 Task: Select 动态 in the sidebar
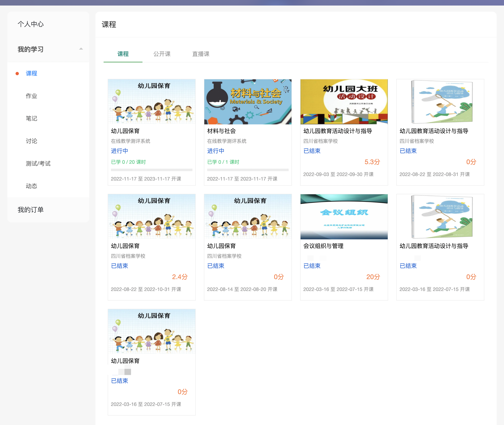[31, 186]
